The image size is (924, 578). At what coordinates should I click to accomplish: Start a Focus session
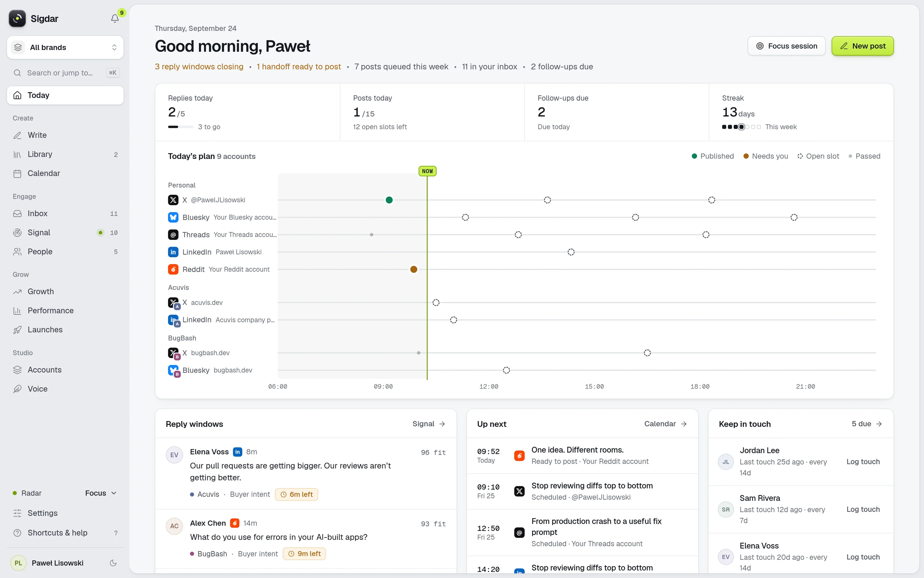click(x=787, y=46)
